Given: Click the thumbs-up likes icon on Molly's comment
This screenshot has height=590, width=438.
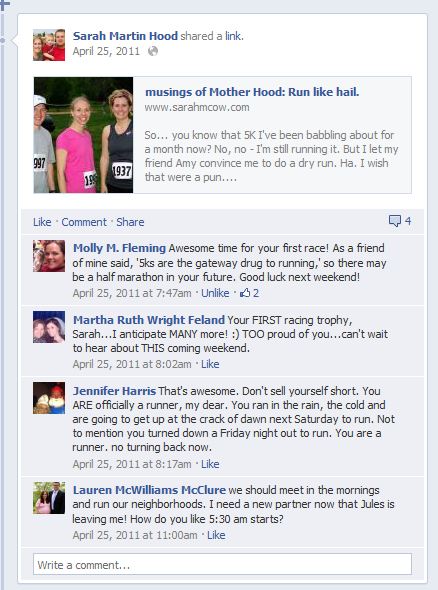Looking at the screenshot, I should pyautogui.click(x=245, y=293).
